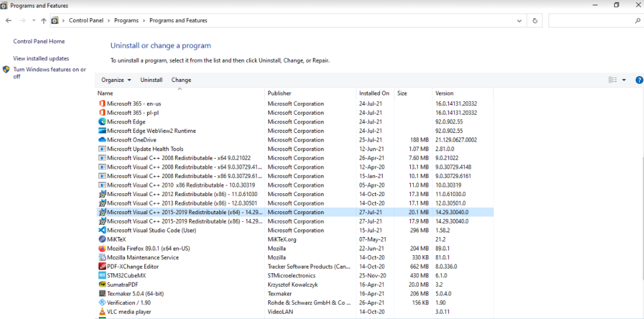Click Krzysztof Kowalczyk publisher cell
This screenshot has height=319, width=644.
[293, 284]
